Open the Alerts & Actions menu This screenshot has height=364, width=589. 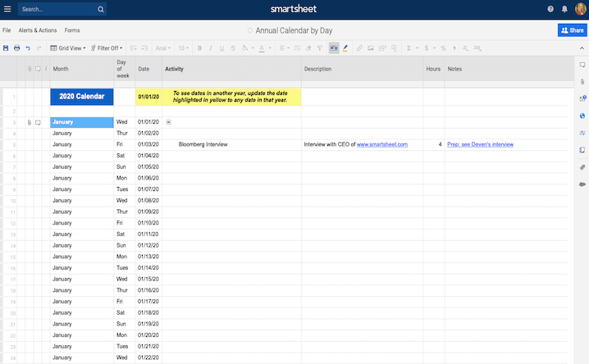point(38,30)
